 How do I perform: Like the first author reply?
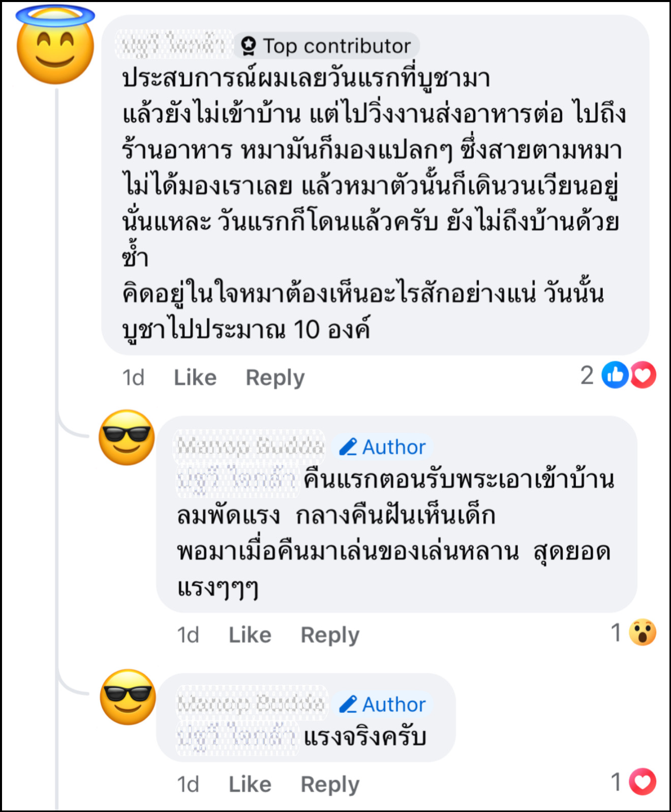point(250,635)
